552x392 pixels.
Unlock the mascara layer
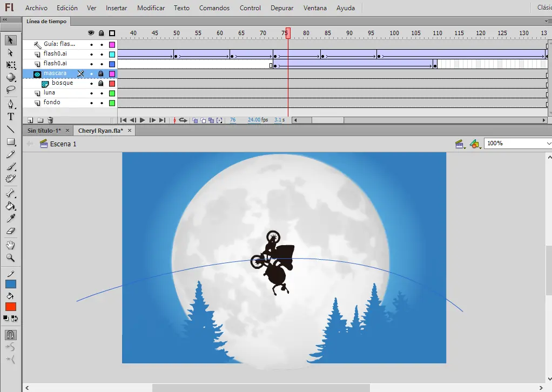(x=101, y=73)
